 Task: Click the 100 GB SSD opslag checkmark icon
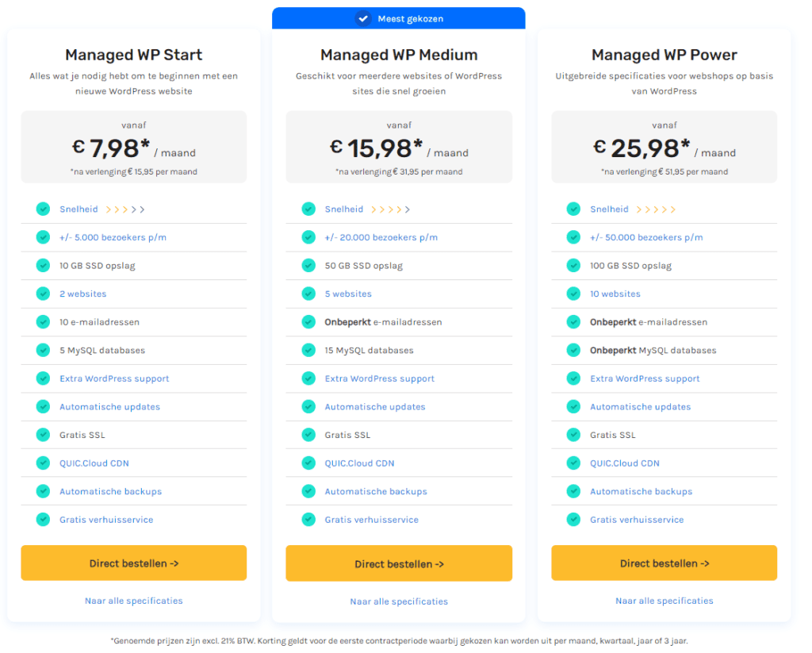tap(573, 266)
